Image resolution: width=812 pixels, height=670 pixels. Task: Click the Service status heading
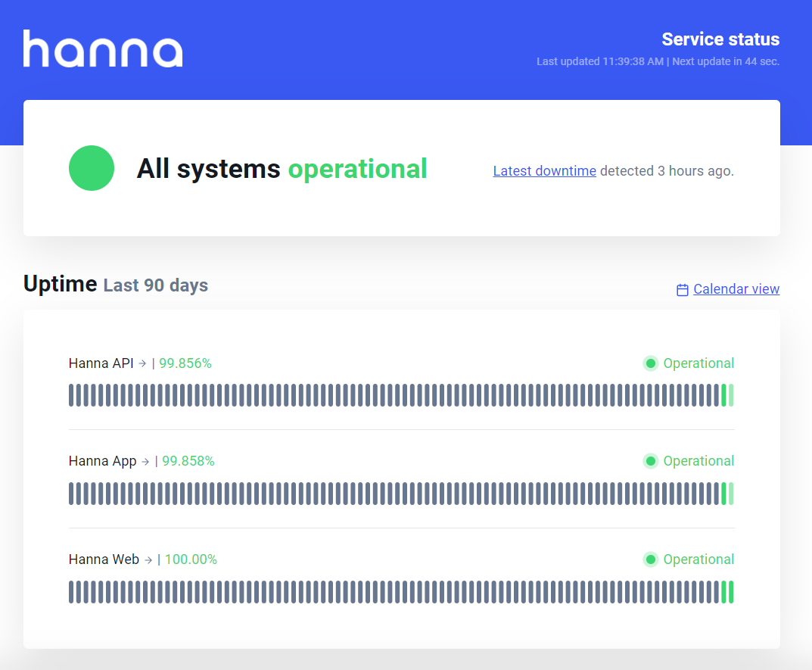click(720, 39)
